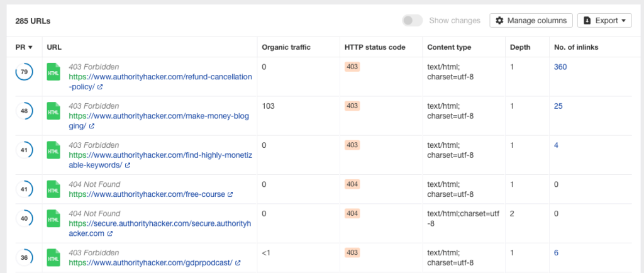The image size is (644, 273).
Task: Click HTML file icon for find-highly-monetizable-keywords row
Action: (x=53, y=150)
